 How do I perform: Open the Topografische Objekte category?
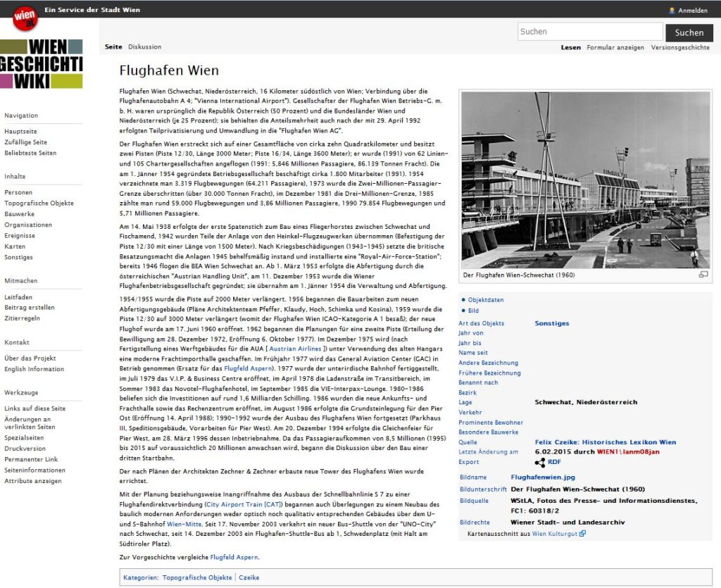196,577
